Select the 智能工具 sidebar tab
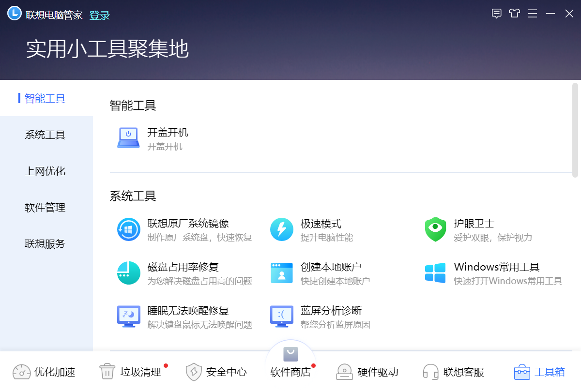 click(46, 98)
